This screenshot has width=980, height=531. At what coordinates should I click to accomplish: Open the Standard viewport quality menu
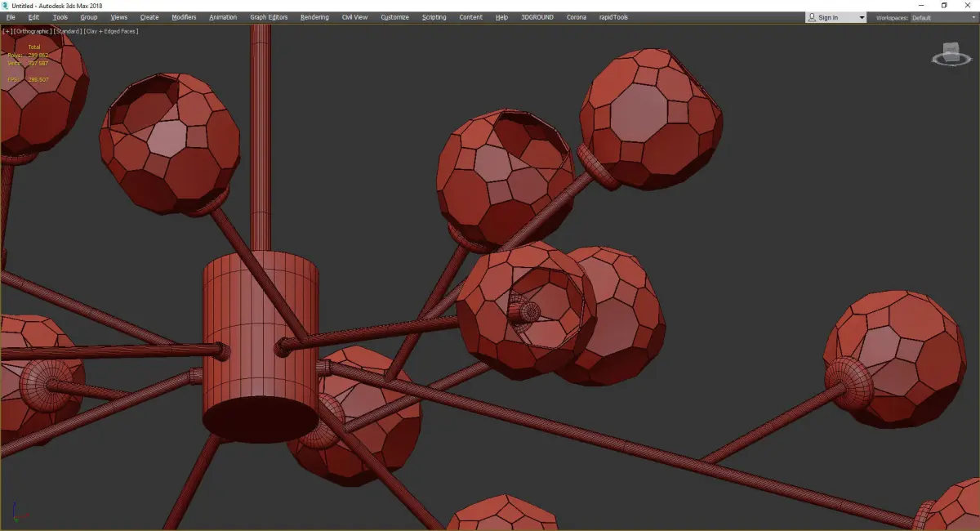[68, 31]
